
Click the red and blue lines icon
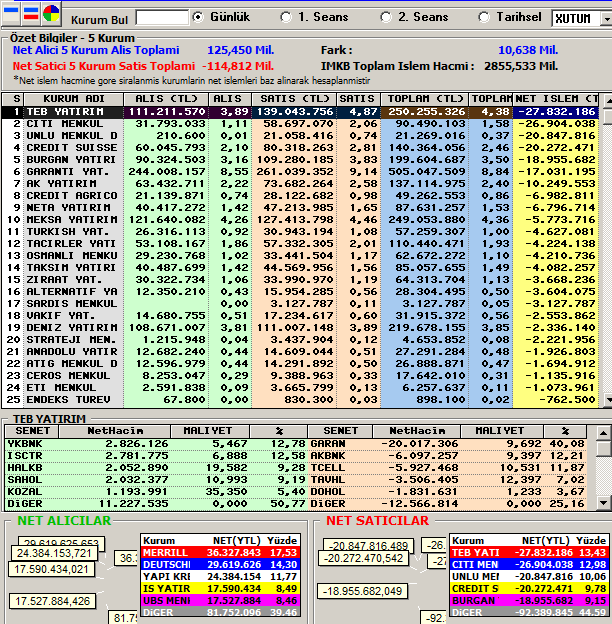[31, 13]
